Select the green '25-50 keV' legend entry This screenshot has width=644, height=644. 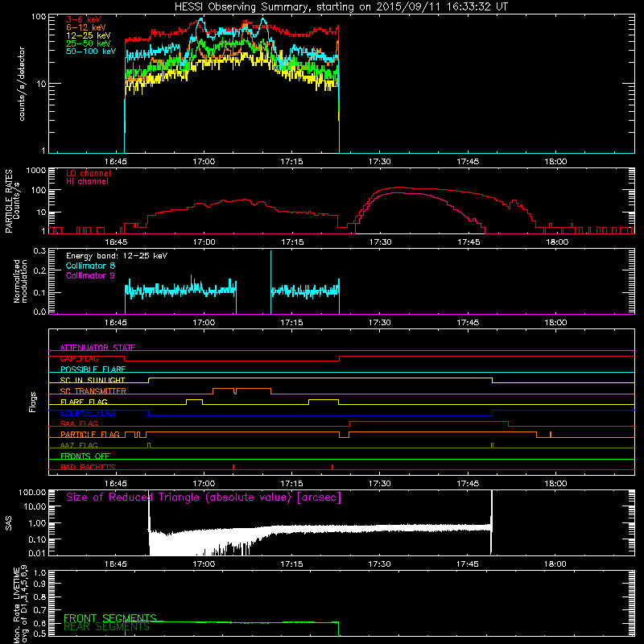click(x=88, y=43)
